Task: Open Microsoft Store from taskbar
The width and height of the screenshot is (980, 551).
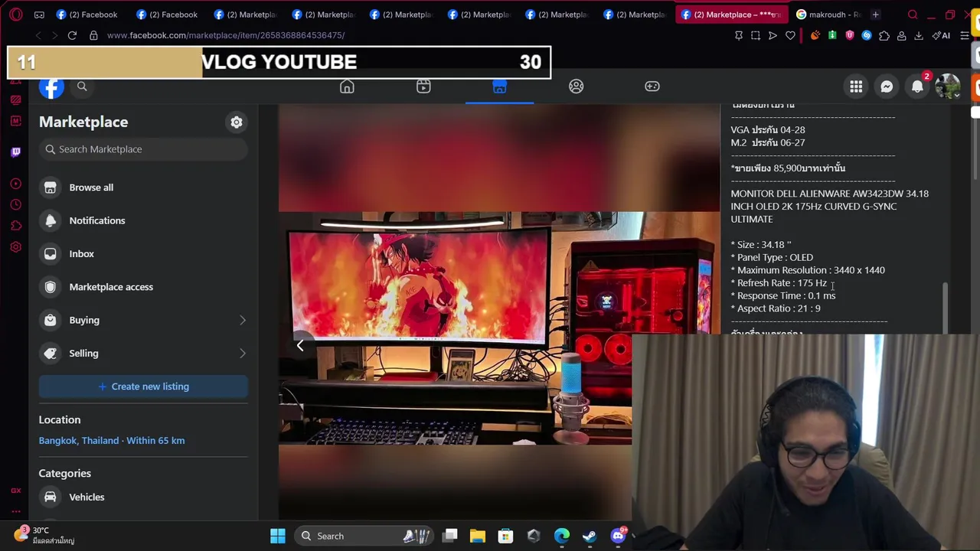Action: tap(505, 536)
